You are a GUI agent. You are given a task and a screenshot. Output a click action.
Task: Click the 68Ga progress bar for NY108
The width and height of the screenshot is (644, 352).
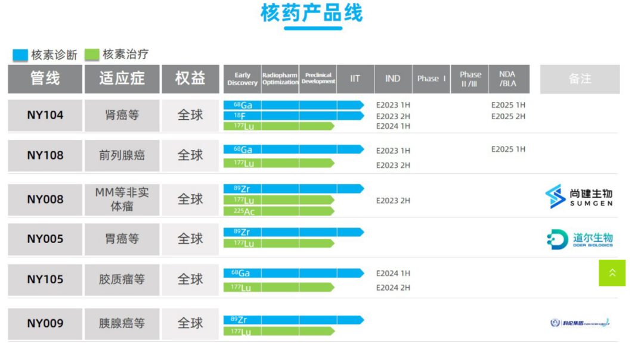pyautogui.click(x=293, y=149)
